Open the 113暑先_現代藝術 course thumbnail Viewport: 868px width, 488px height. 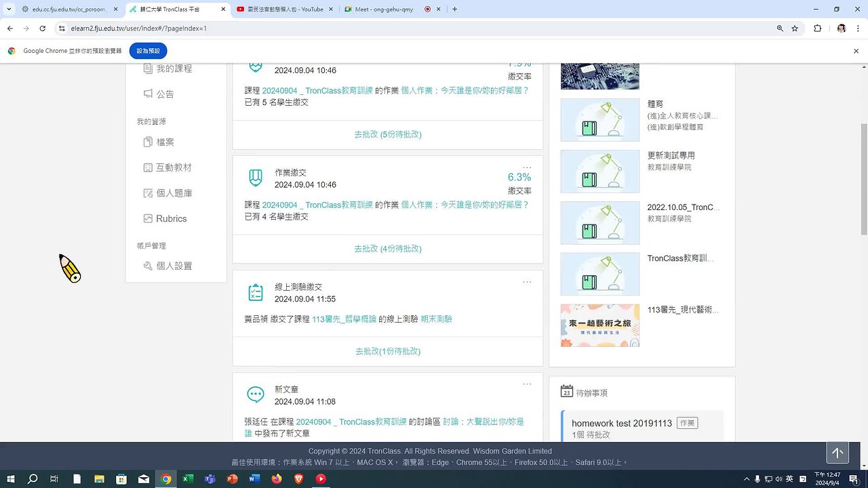(x=600, y=325)
